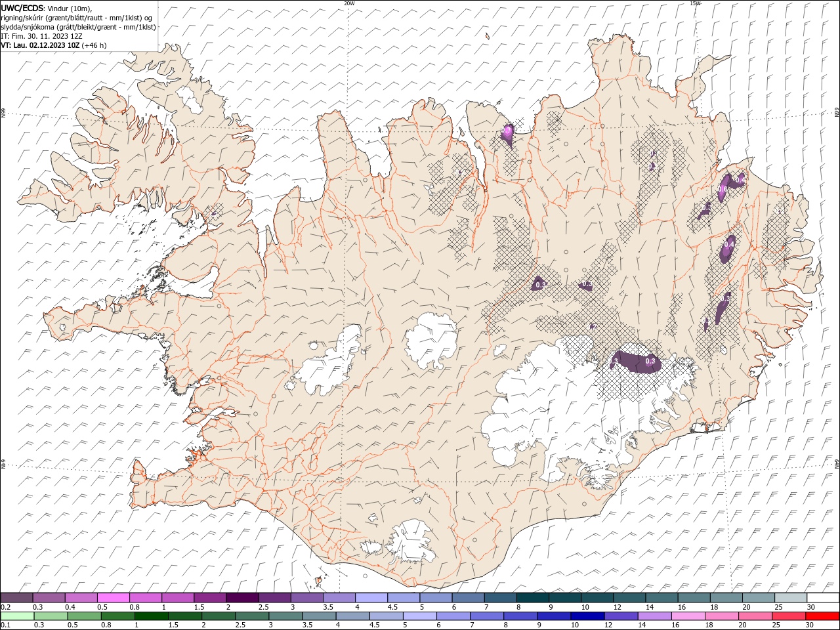
Task: Click the UWC/ECDS title text
Action: (22, 8)
